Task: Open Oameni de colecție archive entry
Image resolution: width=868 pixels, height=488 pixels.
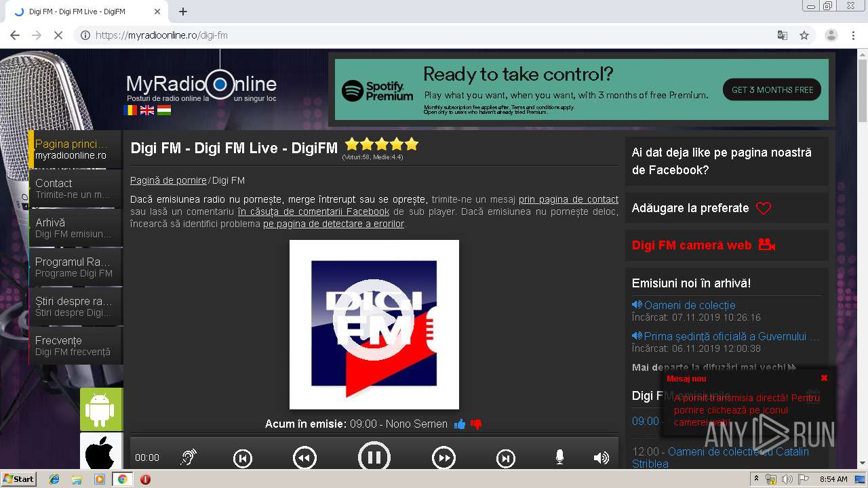Action: [x=690, y=305]
